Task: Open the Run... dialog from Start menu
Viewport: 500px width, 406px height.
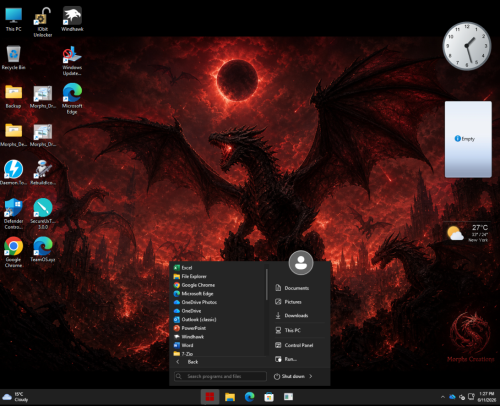Action: click(x=299, y=359)
